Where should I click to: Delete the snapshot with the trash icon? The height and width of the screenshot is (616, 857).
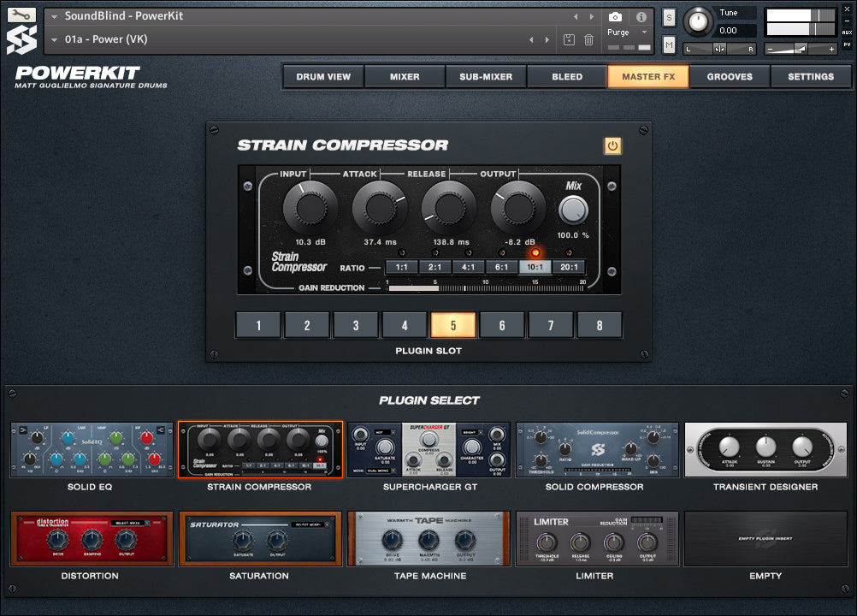pyautogui.click(x=588, y=39)
